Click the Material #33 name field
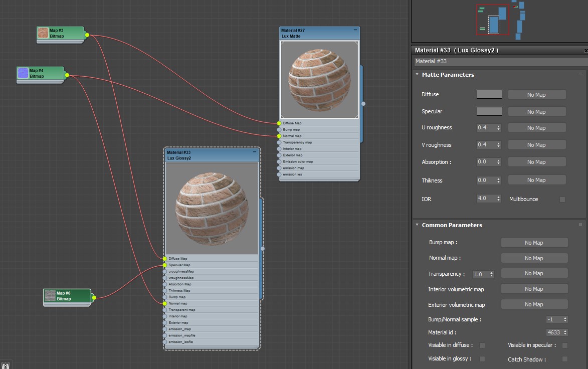The height and width of the screenshot is (369, 588). point(499,61)
